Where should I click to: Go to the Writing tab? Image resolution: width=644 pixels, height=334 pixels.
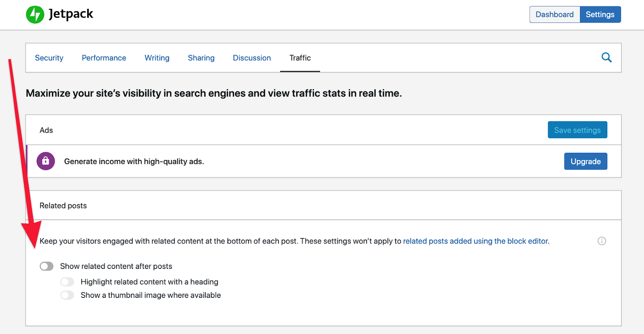157,58
